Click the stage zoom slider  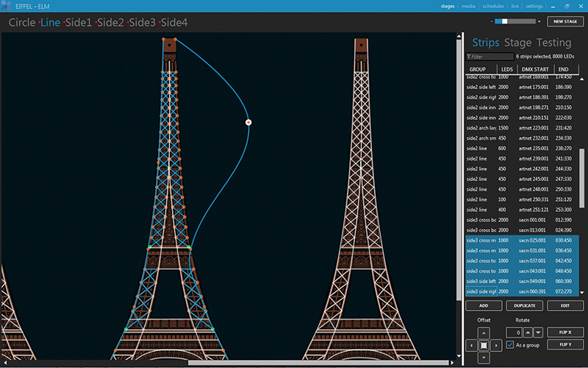[x=517, y=22]
